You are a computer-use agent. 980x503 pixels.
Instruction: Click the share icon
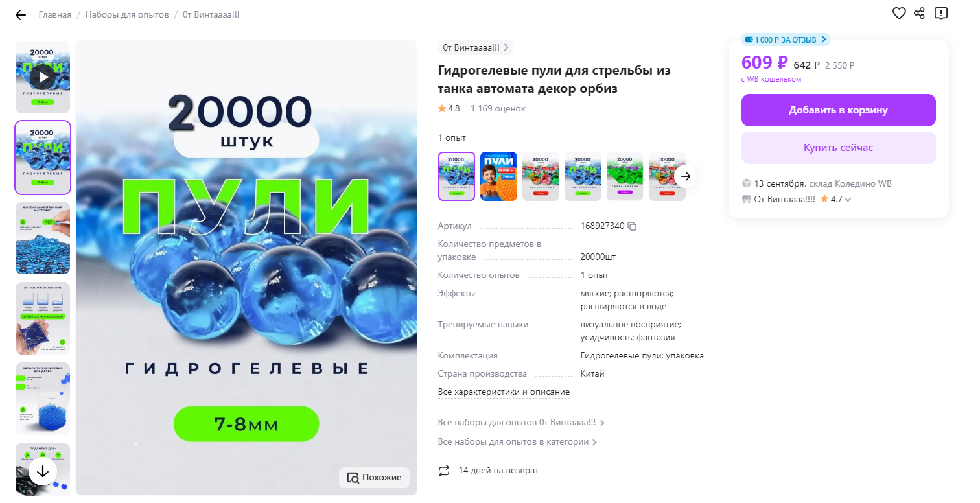coord(919,14)
